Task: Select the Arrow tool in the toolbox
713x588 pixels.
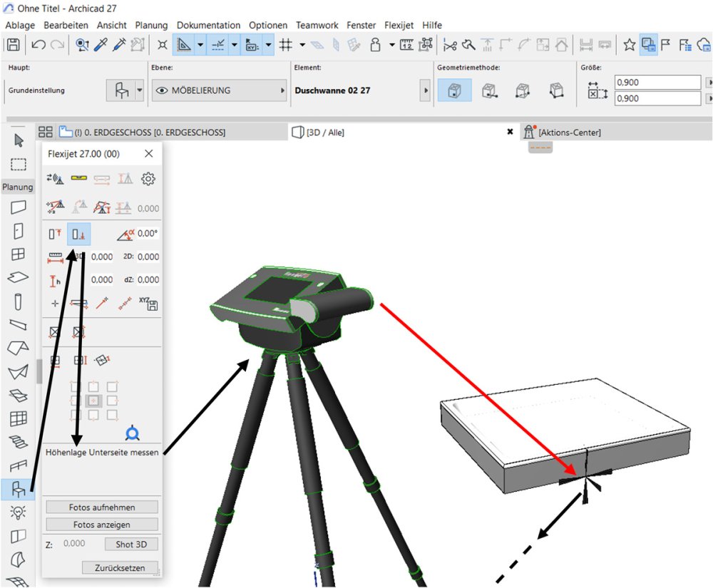Action: tap(19, 140)
